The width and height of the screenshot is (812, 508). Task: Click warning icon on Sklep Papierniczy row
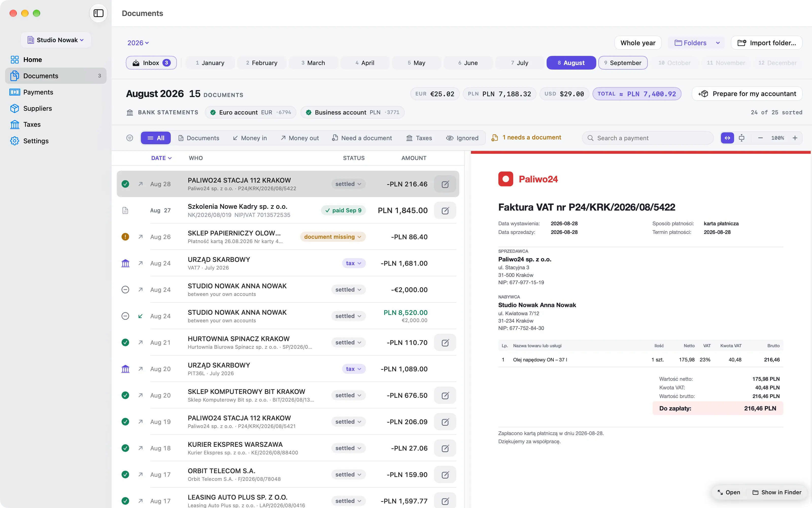pos(125,237)
